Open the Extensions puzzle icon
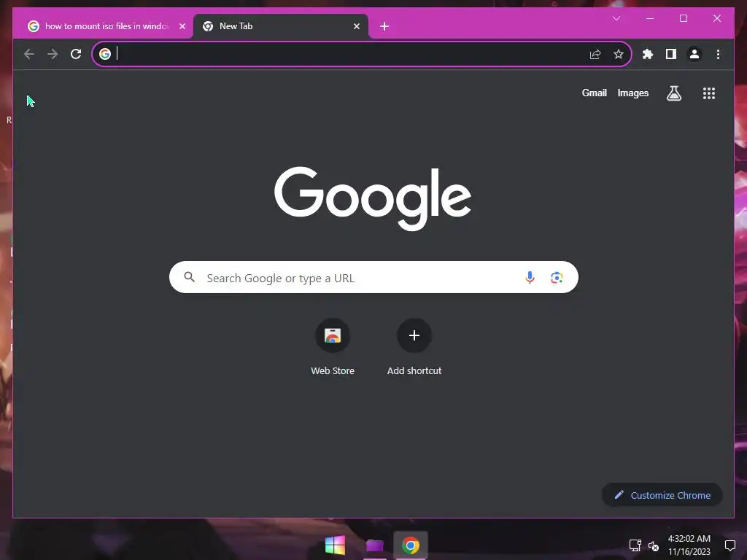 pyautogui.click(x=648, y=54)
